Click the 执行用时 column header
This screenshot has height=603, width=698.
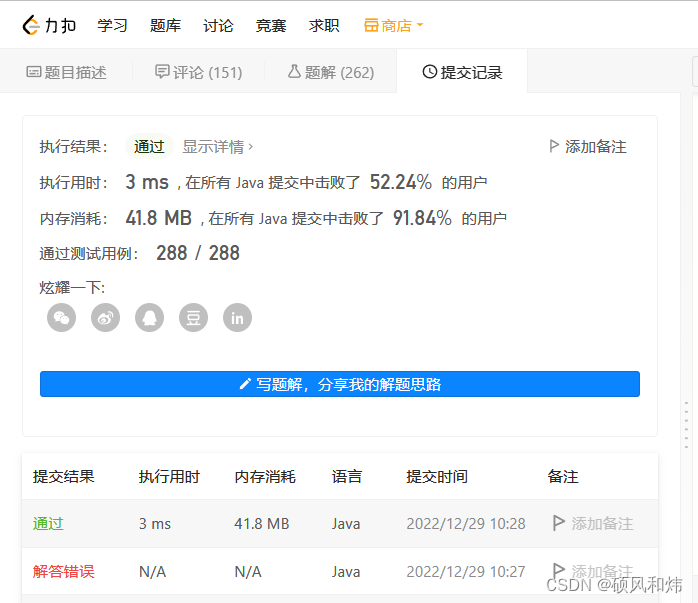pyautogui.click(x=169, y=476)
